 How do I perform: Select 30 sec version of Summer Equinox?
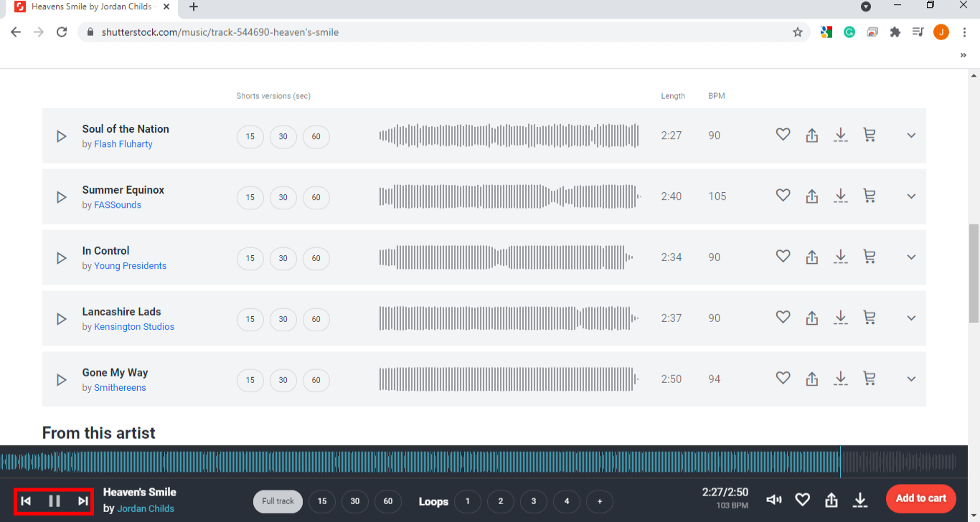[283, 198]
